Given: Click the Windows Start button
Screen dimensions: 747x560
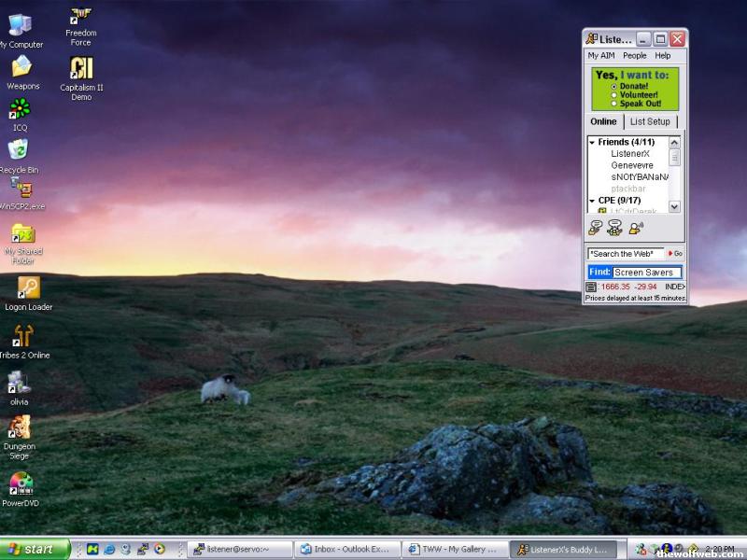Looking at the screenshot, I should pyautogui.click(x=35, y=549).
